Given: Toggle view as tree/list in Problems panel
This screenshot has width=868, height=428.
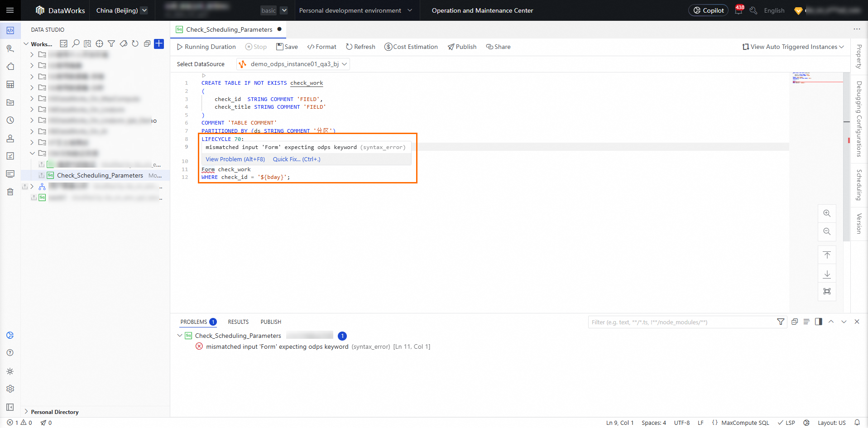Looking at the screenshot, I should pyautogui.click(x=806, y=322).
